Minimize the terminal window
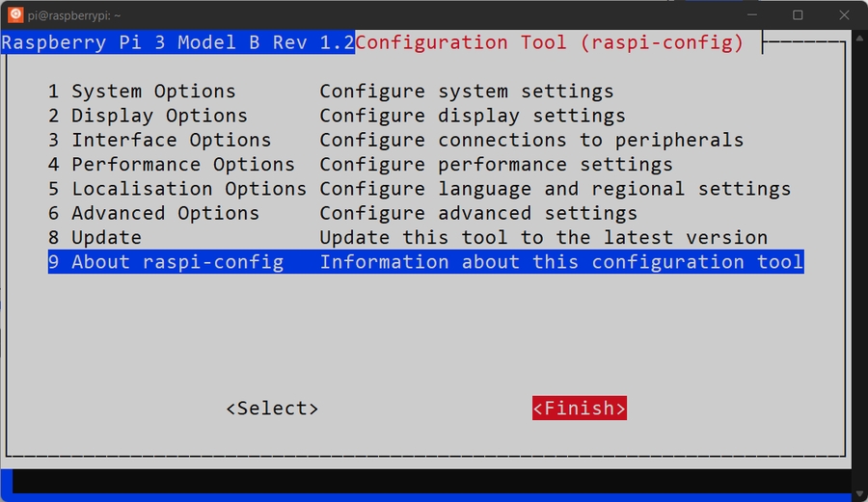868x502 pixels. point(754,14)
